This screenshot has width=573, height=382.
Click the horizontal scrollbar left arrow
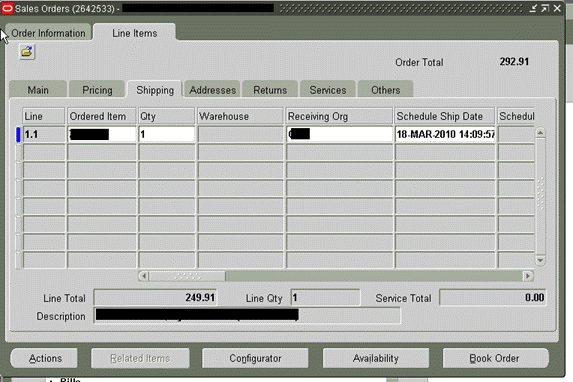(144, 276)
